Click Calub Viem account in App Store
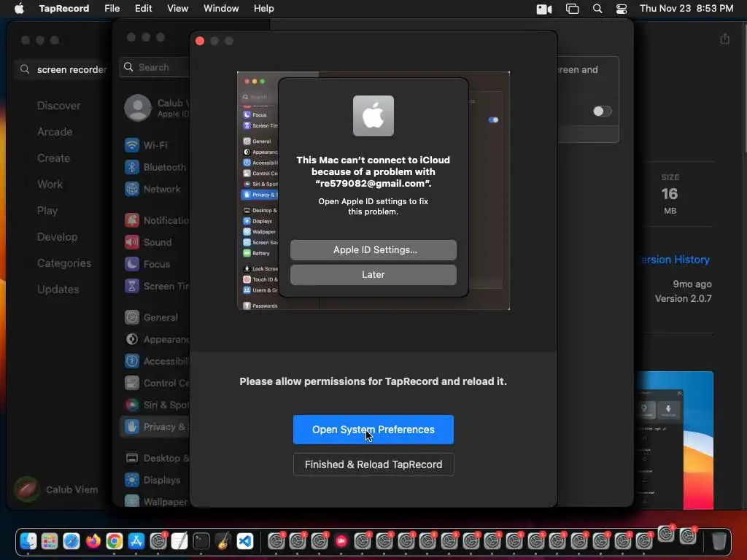Viewport: 747px width, 560px height. (x=56, y=489)
